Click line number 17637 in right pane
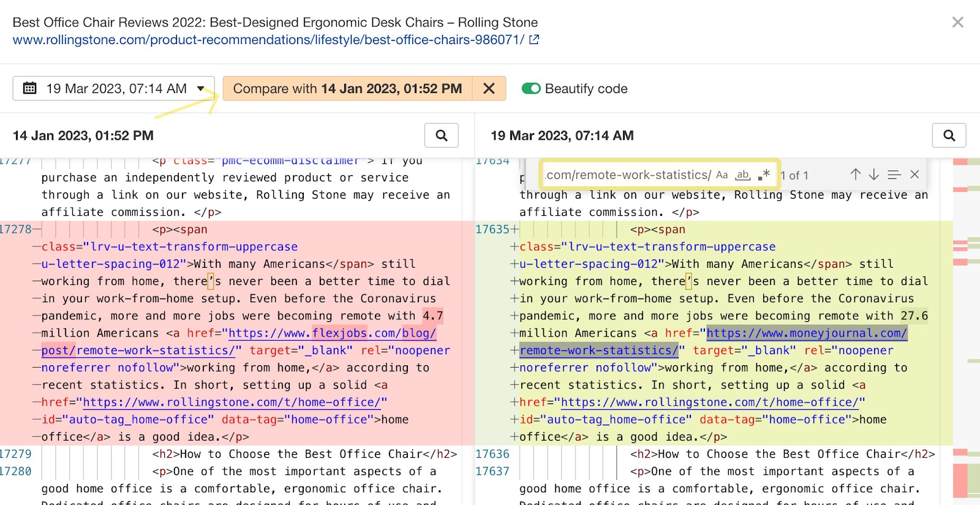Image resolution: width=980 pixels, height=505 pixels. [492, 471]
